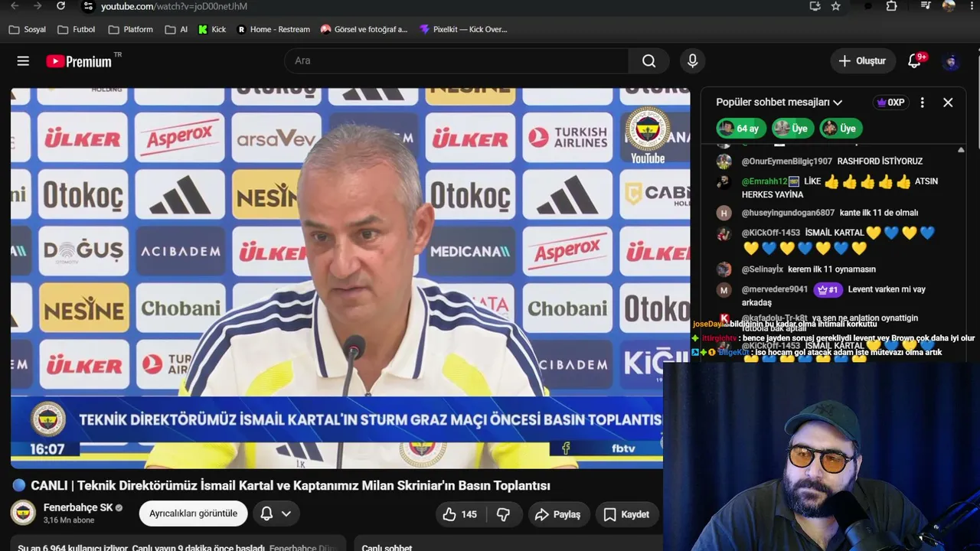Screen dimensions: 980x551
Task: Click chat user @huseyingundogan6807
Action: (788, 213)
